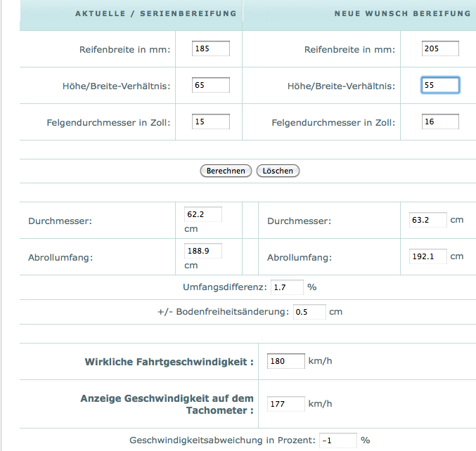Viewport: 476px width, 451px height.
Task: Click new Abrollumfang result field 192.1
Action: pos(427,256)
